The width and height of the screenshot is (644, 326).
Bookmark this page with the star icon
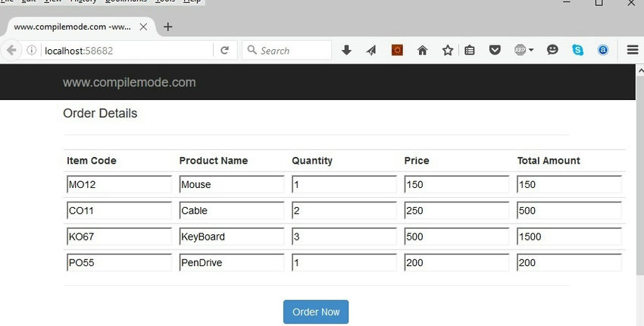[448, 50]
